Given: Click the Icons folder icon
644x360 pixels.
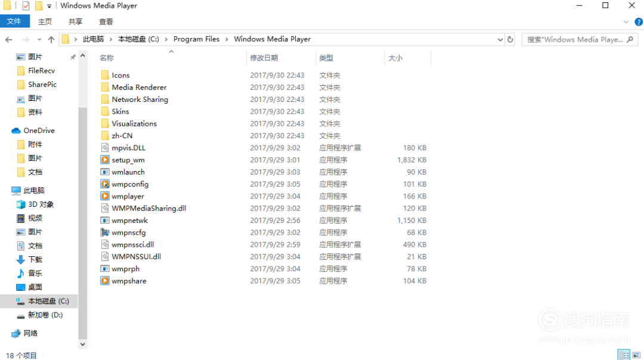Looking at the screenshot, I should (105, 75).
